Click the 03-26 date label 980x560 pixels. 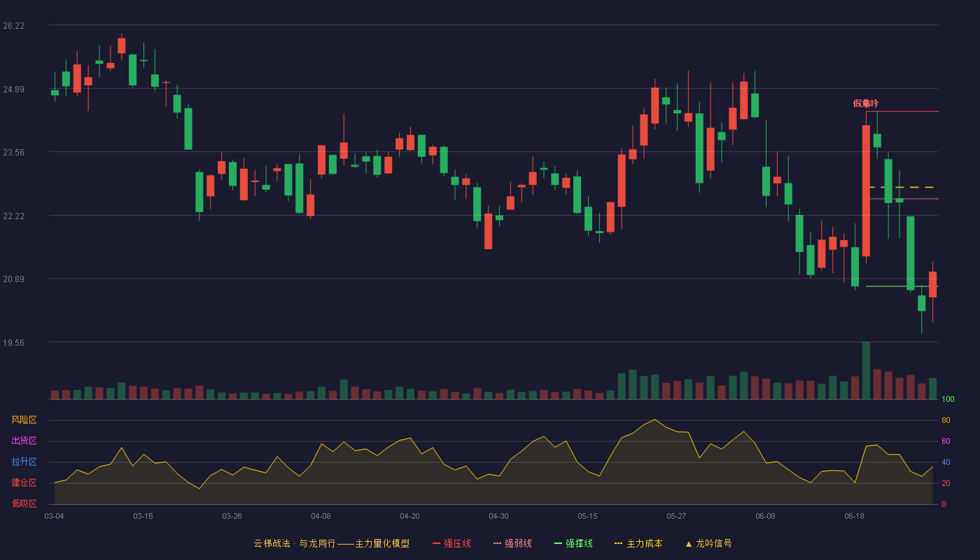pos(232,516)
